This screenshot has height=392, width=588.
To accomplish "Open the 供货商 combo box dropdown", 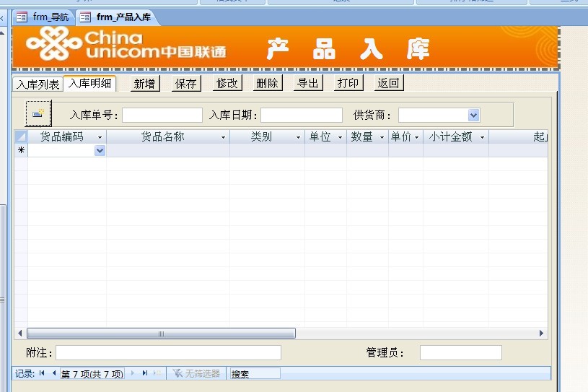I will pyautogui.click(x=473, y=116).
